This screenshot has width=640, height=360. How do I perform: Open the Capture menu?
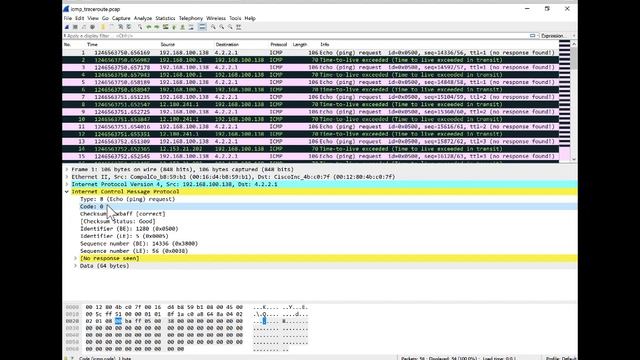(121, 18)
